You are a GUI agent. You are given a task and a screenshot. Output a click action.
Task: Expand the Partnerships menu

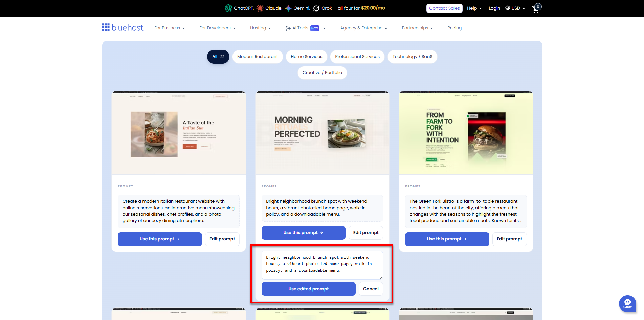[418, 28]
